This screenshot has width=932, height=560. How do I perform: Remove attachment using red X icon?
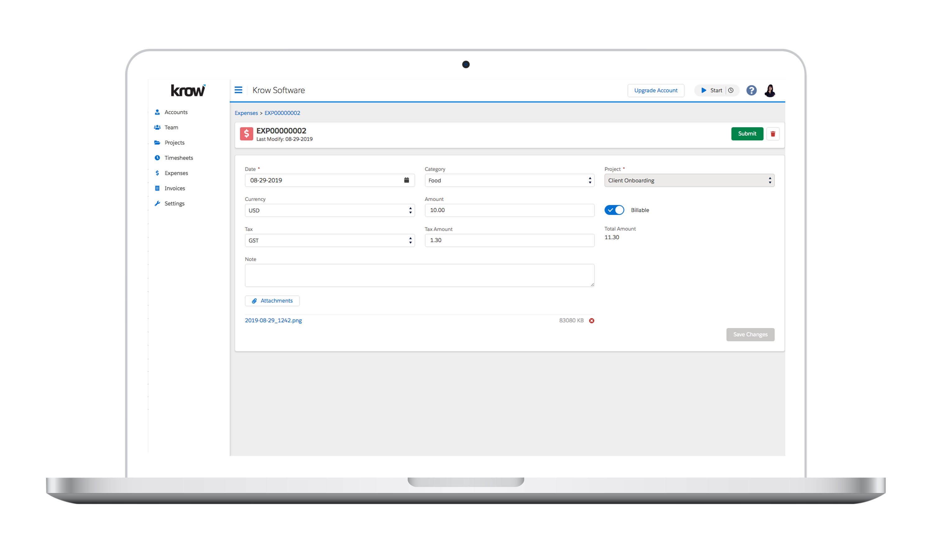click(x=591, y=321)
